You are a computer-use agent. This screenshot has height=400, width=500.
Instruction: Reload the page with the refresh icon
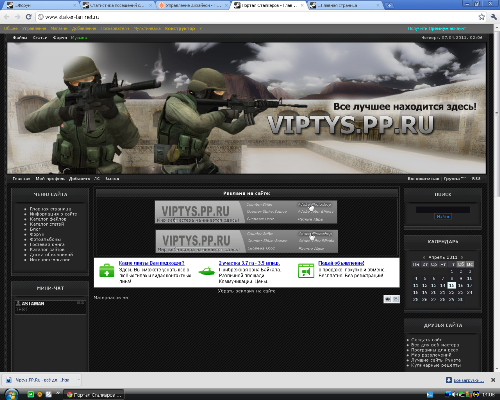tap(29, 17)
